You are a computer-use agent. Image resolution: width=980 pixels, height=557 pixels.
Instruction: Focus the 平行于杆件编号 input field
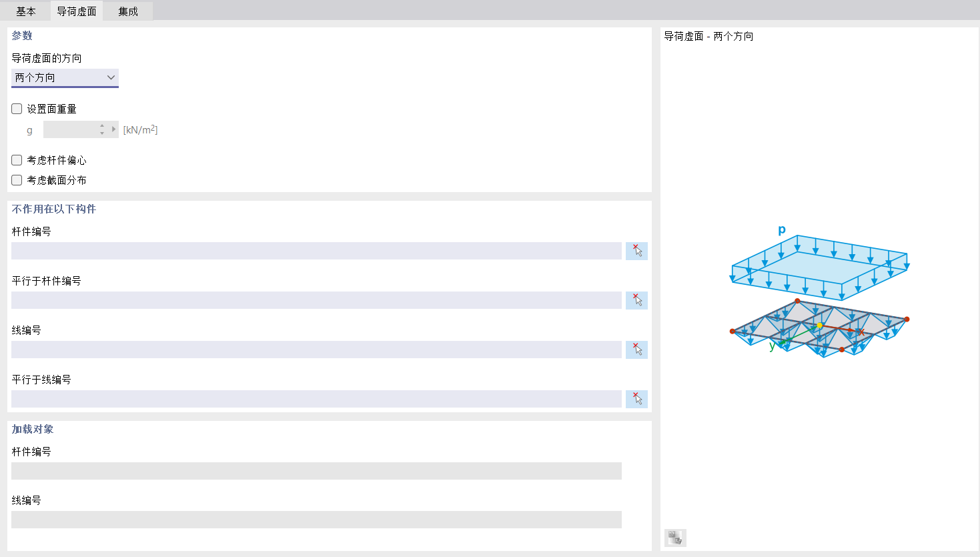click(x=316, y=300)
